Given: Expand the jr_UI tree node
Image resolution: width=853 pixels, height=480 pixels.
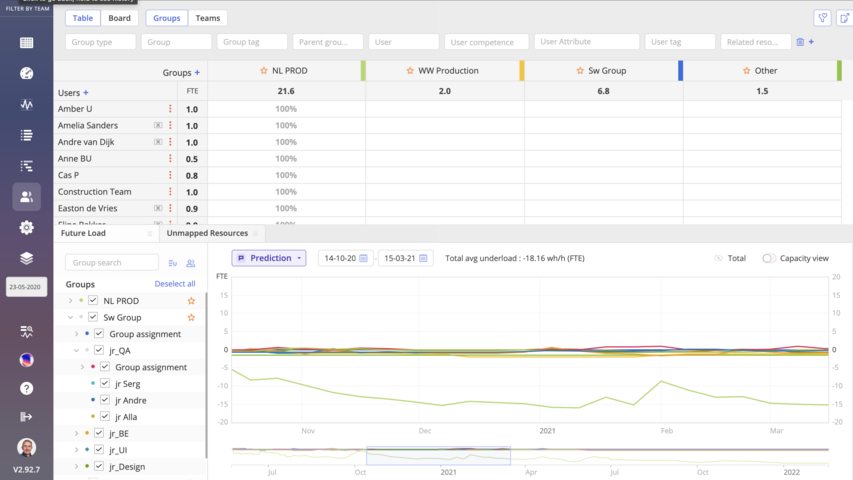Looking at the screenshot, I should click(x=76, y=450).
